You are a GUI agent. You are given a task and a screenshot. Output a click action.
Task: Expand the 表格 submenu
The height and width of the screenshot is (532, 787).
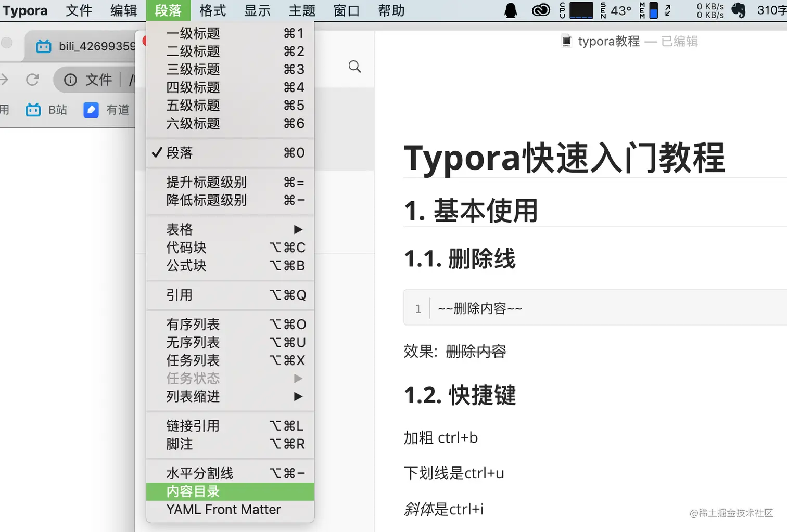230,229
